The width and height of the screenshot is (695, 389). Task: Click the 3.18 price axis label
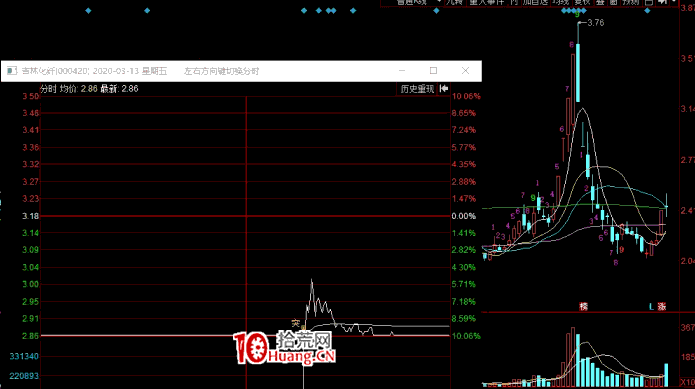pos(31,216)
